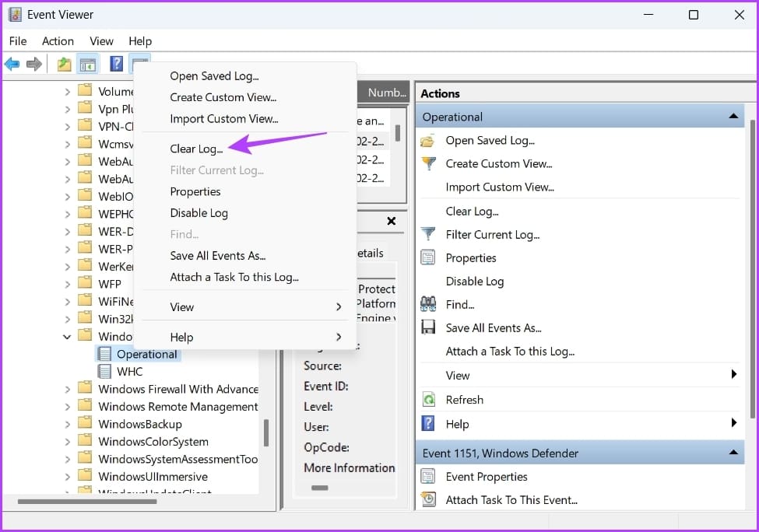This screenshot has height=532, width=759.
Task: Select the WindowsColorSystem tree item
Action: tap(153, 442)
